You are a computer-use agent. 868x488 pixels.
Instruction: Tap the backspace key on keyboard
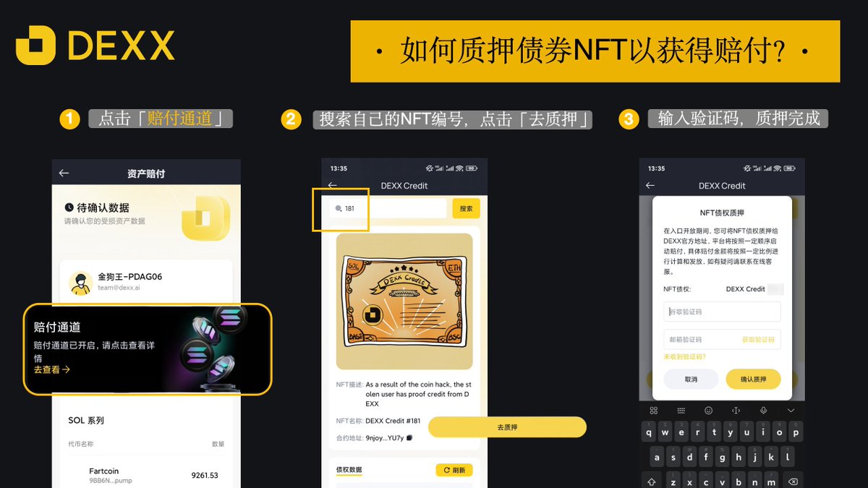point(792,481)
